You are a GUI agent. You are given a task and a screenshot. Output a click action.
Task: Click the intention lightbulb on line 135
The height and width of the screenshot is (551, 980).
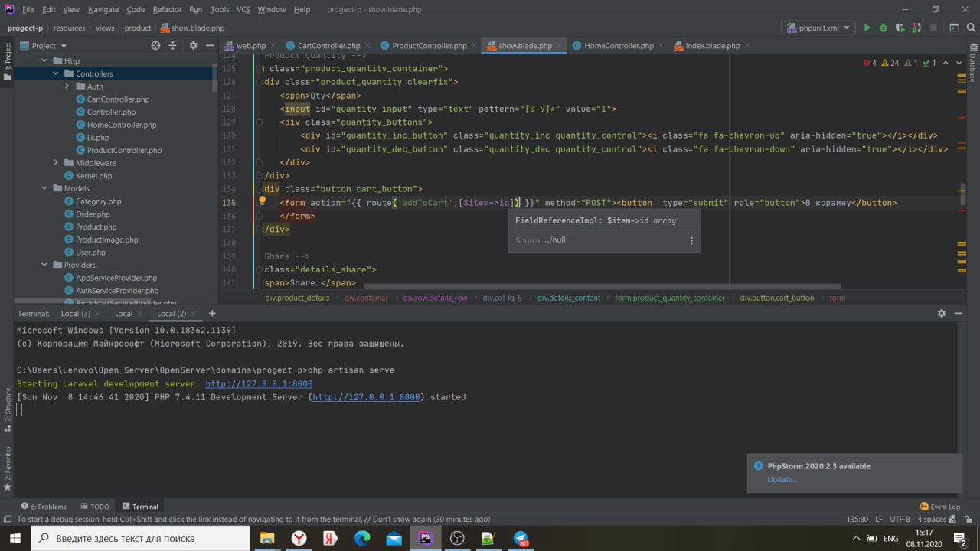(x=261, y=202)
